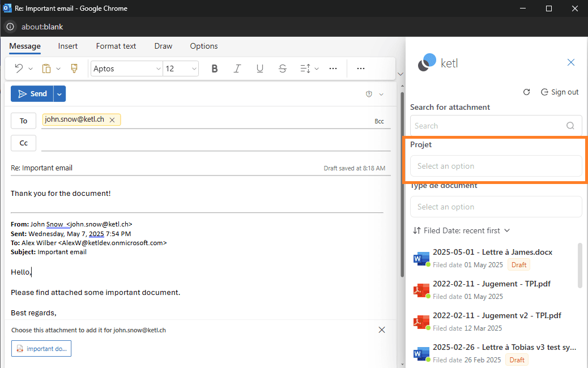Image resolution: width=588 pixels, height=368 pixels.
Task: Open the Projet select dropdown
Action: point(496,166)
